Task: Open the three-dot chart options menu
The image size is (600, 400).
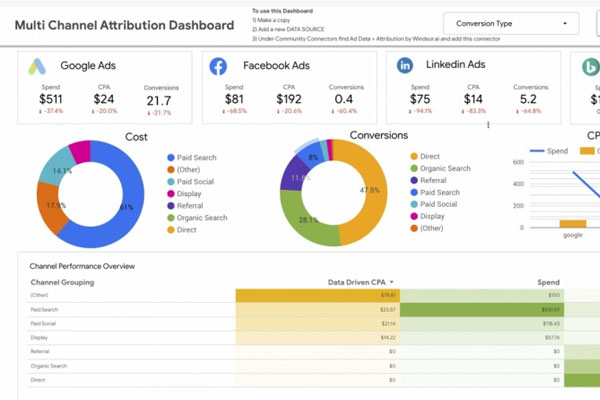Action: coord(488,125)
